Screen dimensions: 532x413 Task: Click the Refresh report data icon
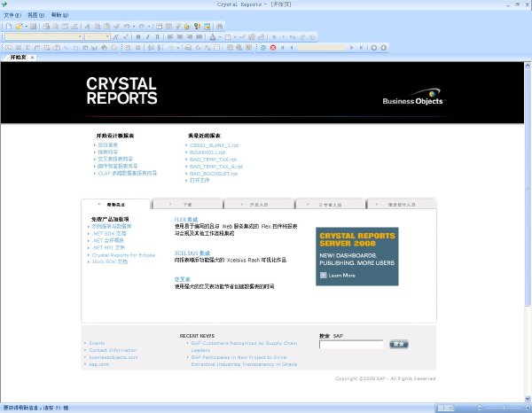263,48
